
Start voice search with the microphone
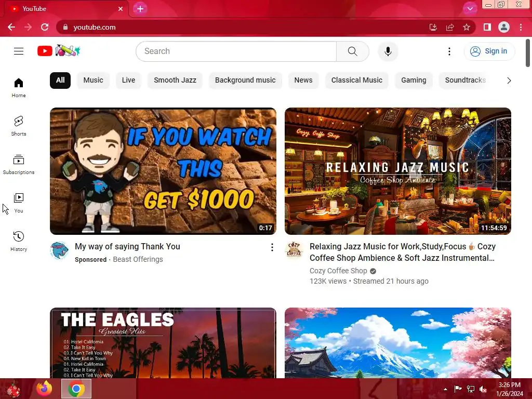point(388,51)
